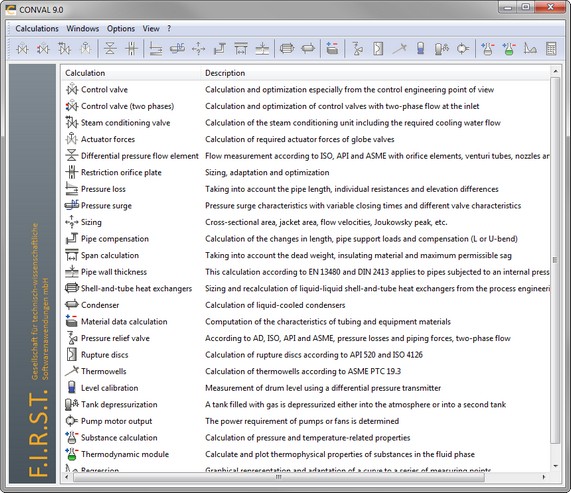Select Differential pressure flow element entry
Image resolution: width=571 pixels, height=493 pixels.
click(306, 156)
